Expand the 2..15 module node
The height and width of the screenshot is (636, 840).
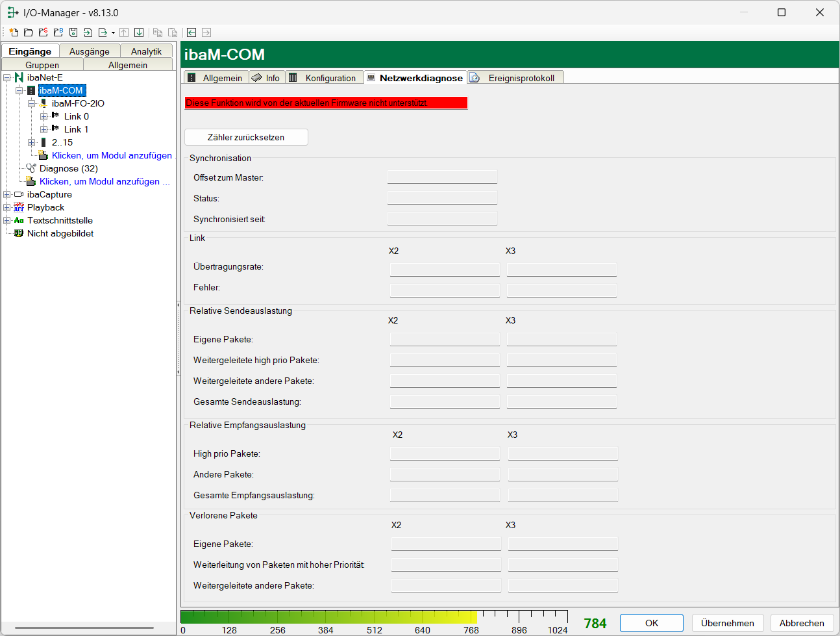coord(32,142)
